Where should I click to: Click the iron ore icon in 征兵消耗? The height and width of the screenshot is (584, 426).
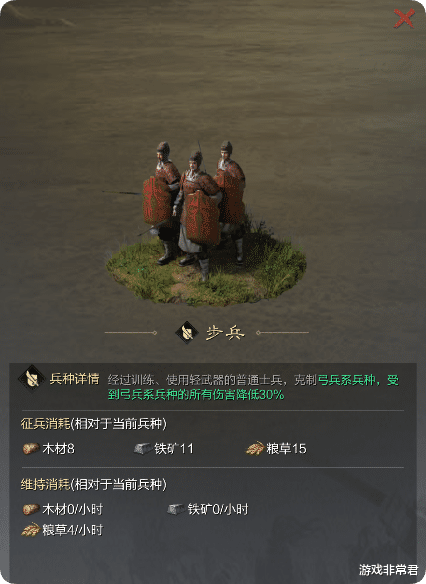tap(143, 448)
